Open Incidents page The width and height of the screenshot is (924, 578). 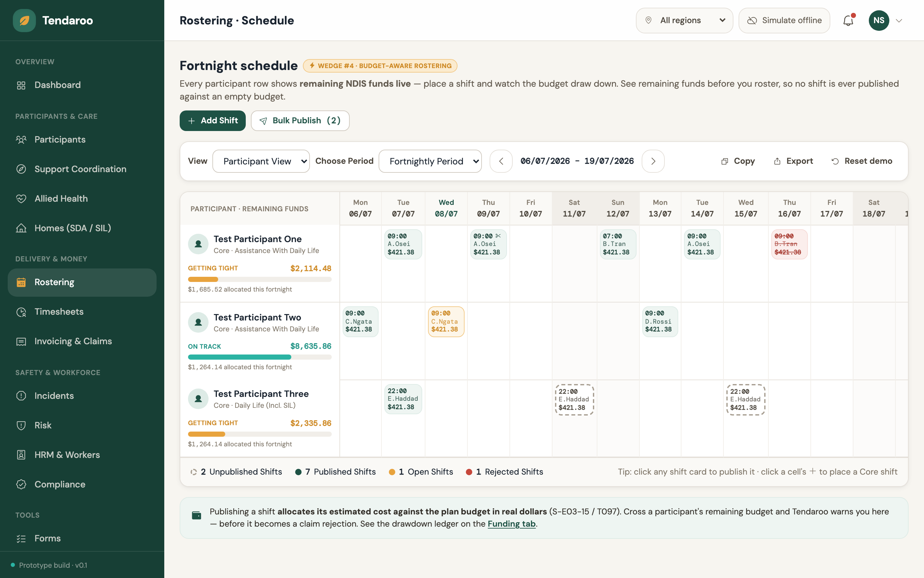82,396
